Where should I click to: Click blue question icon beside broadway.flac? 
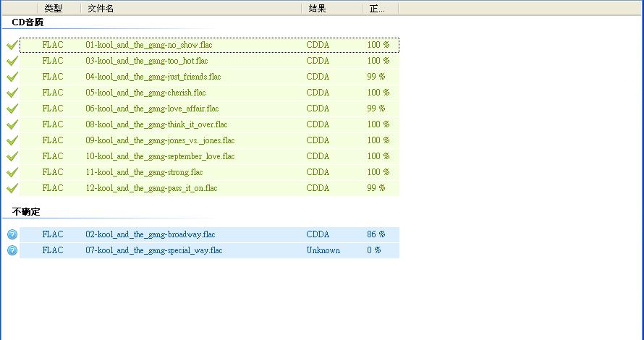12,234
